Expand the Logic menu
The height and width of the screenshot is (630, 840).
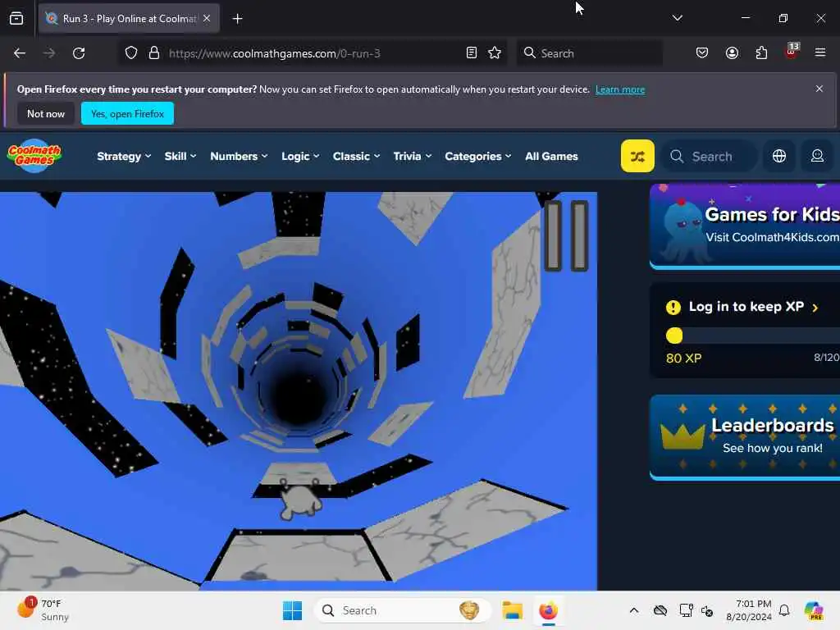pyautogui.click(x=300, y=157)
